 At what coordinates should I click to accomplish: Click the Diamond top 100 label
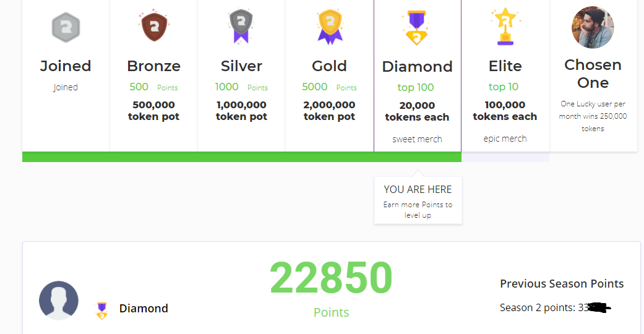point(417,88)
